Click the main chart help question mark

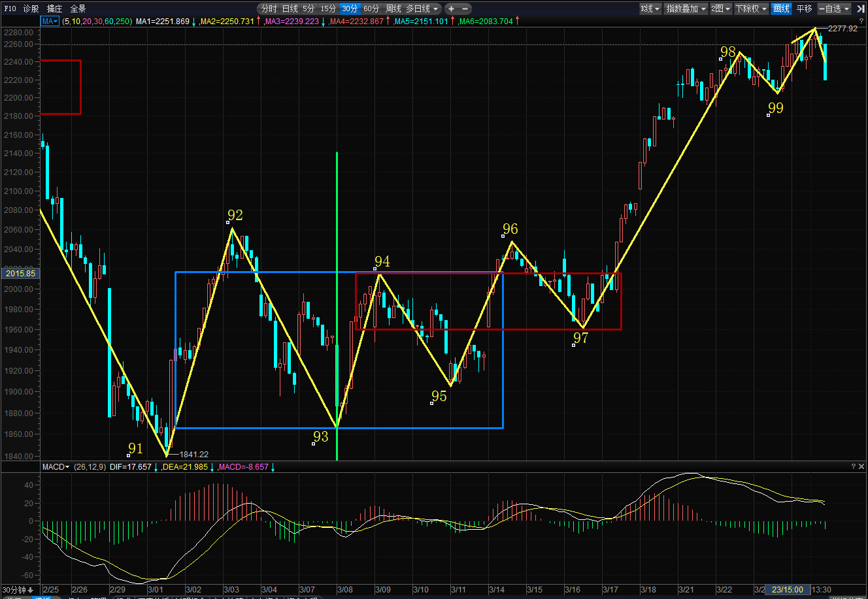pos(861,21)
